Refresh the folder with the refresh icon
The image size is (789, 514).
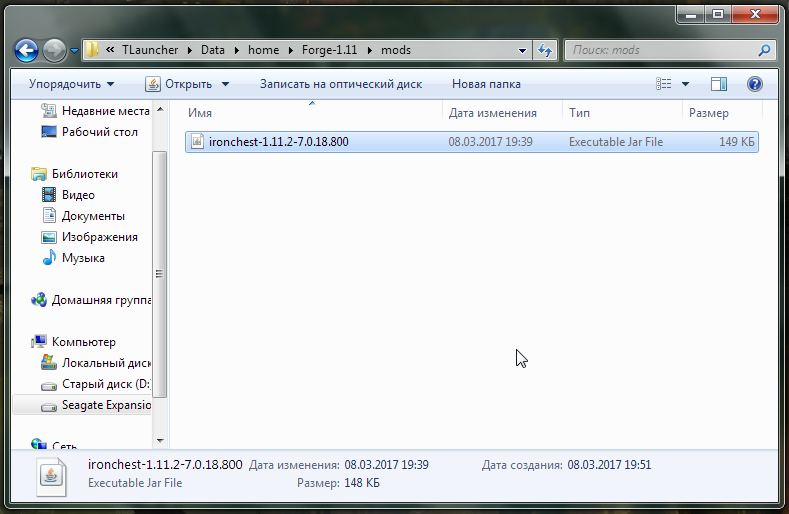pos(545,50)
